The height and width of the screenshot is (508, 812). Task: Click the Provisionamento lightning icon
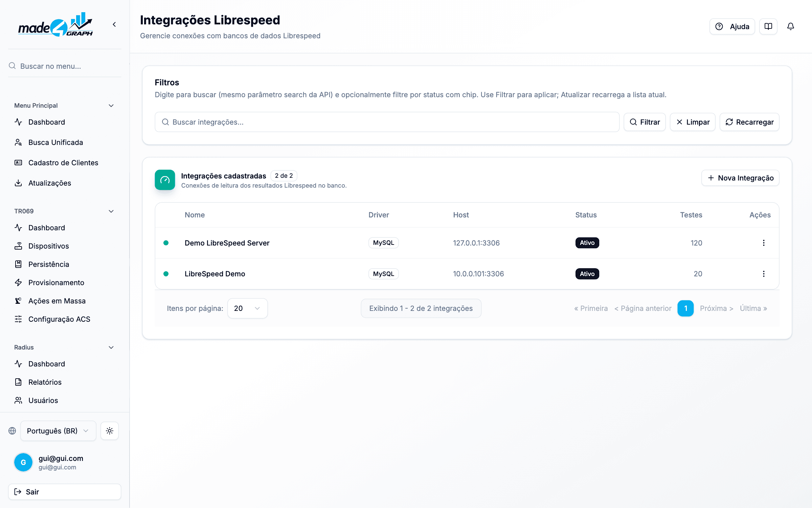(x=18, y=282)
